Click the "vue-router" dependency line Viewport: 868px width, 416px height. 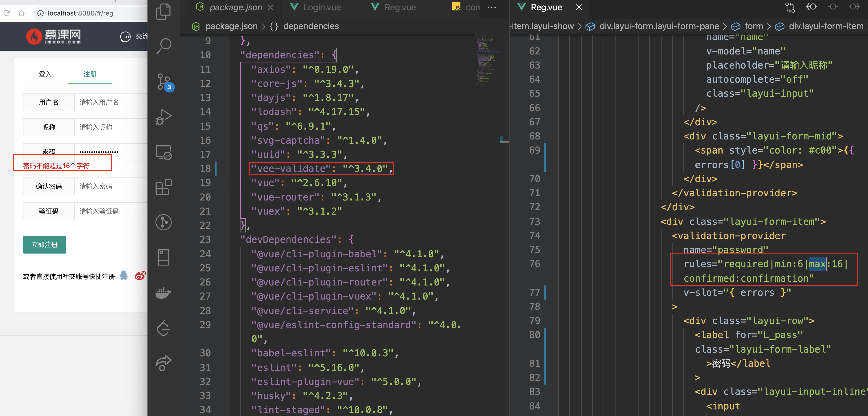[x=316, y=197]
